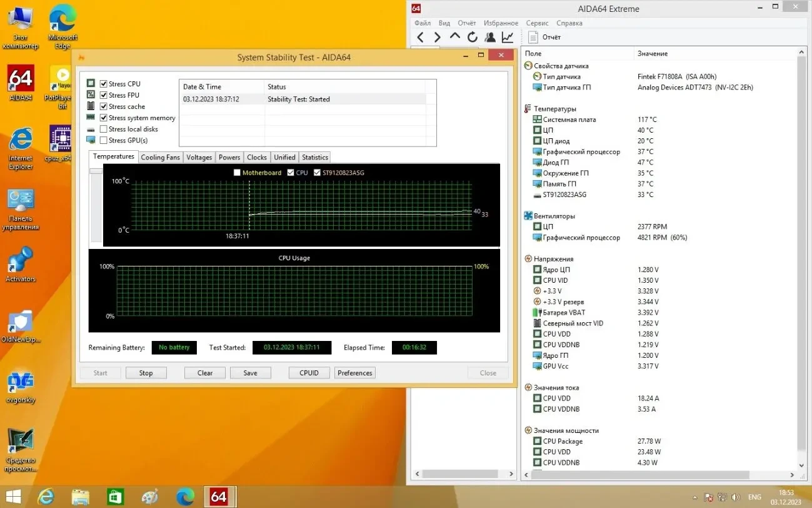The width and height of the screenshot is (812, 508).
Task: Open the Сервис menu
Action: [x=536, y=23]
